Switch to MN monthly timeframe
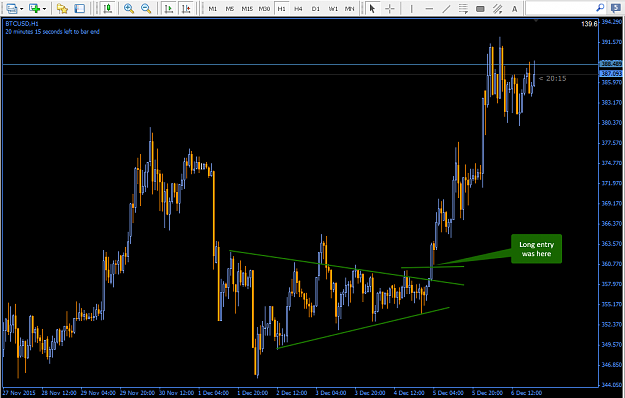This screenshot has width=625, height=398. [350, 9]
